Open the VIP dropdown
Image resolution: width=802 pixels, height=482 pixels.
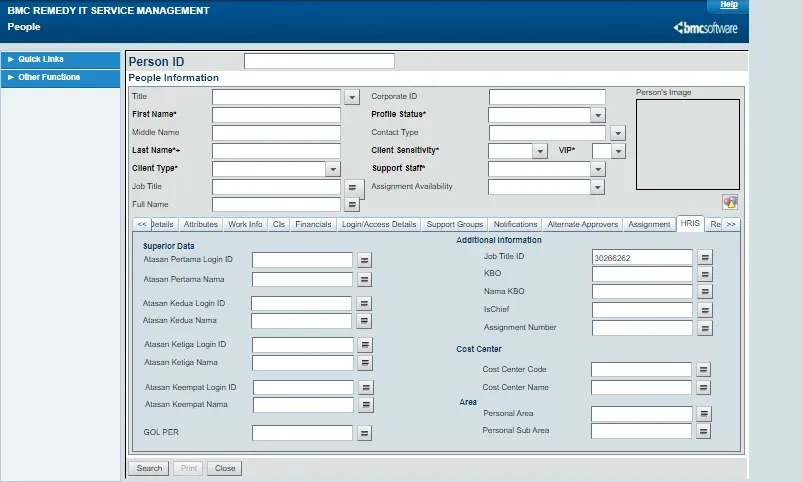pos(617,151)
